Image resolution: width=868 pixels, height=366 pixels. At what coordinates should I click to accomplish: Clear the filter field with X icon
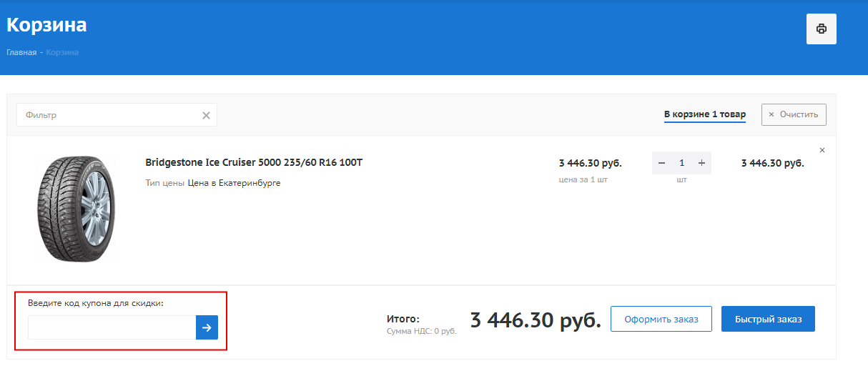click(206, 115)
